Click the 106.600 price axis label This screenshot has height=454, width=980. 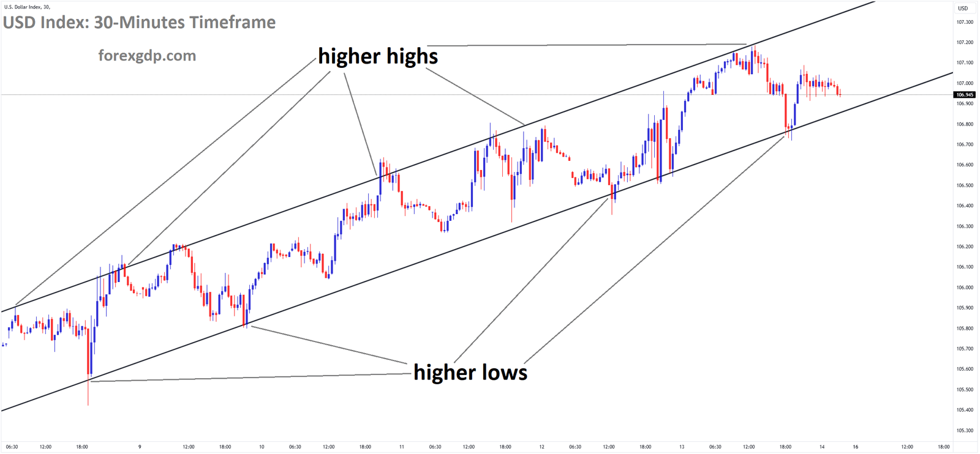[x=965, y=165]
